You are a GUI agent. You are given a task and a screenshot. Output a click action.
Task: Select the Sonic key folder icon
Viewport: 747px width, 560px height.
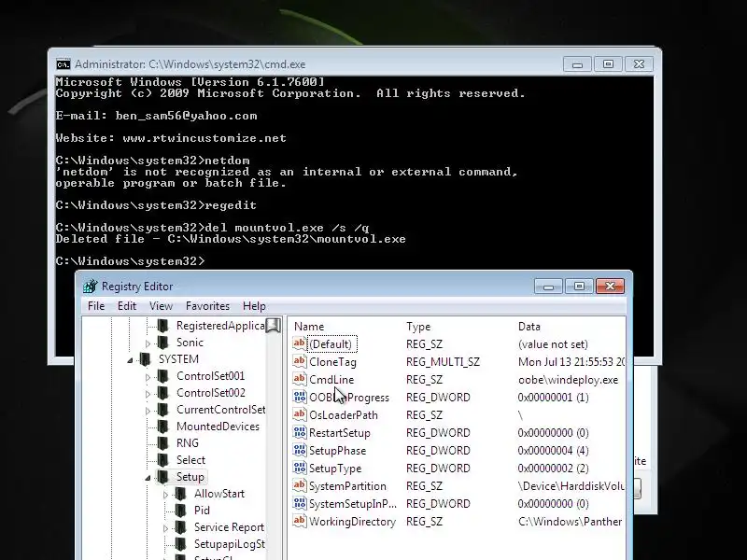coord(162,343)
